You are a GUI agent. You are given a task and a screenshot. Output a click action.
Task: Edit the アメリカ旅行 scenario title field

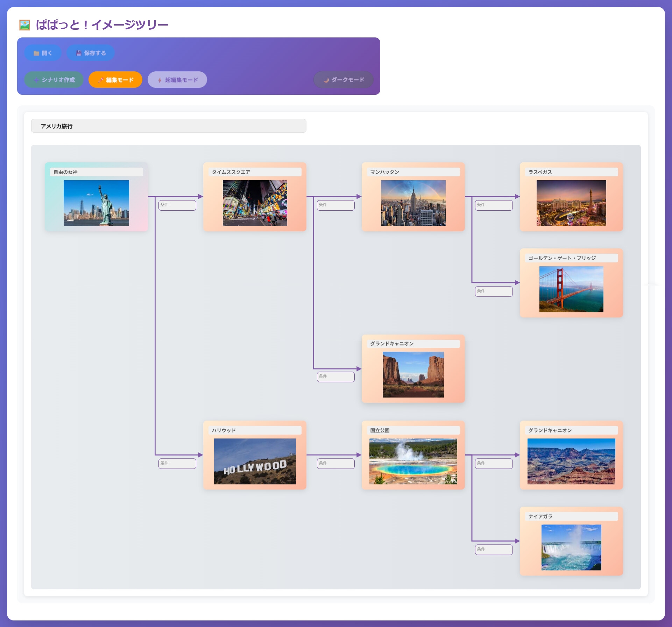click(168, 126)
